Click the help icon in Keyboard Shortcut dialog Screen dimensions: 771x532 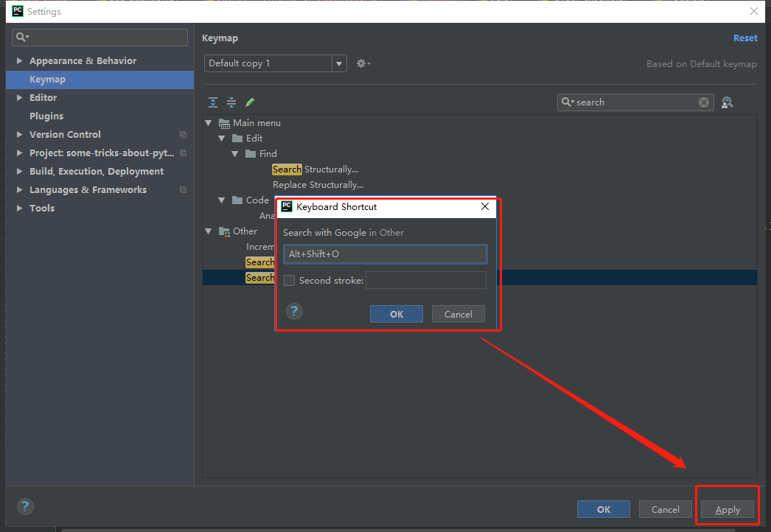point(294,311)
